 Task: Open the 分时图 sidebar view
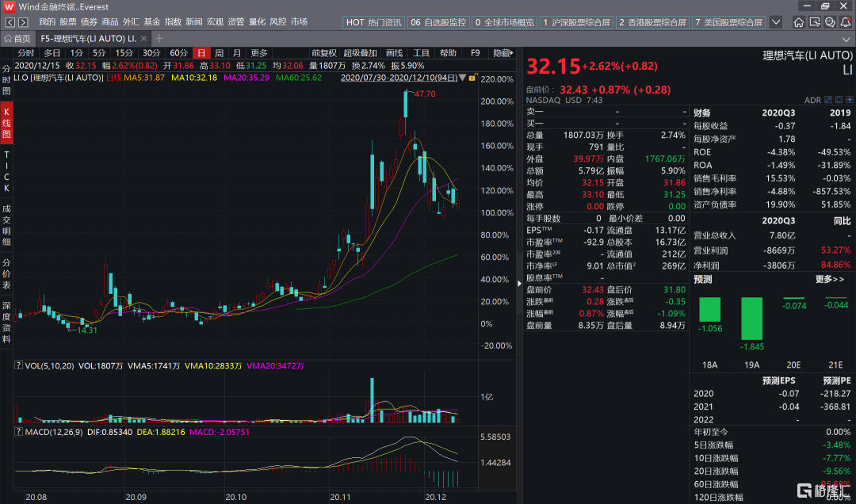point(6,80)
